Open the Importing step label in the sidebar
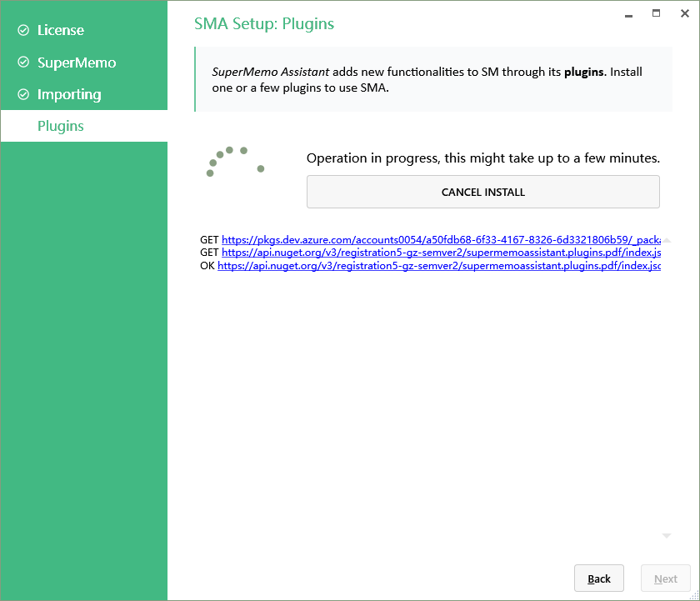 pos(69,95)
